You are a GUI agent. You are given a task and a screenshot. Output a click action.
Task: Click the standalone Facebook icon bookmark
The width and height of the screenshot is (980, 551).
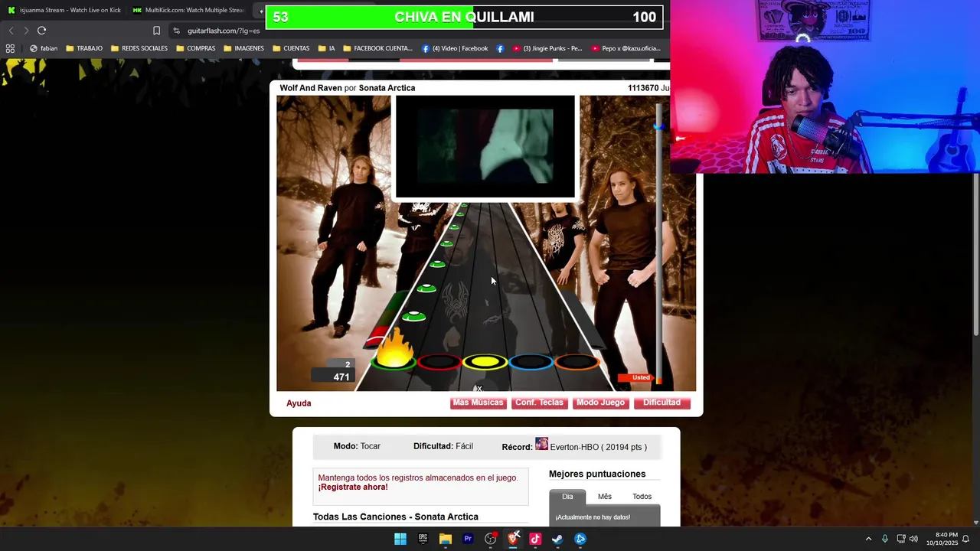(x=500, y=48)
